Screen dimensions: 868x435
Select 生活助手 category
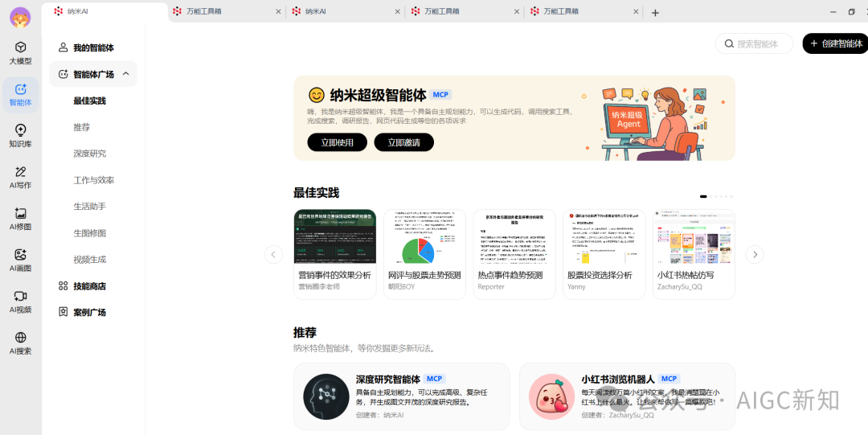(90, 206)
